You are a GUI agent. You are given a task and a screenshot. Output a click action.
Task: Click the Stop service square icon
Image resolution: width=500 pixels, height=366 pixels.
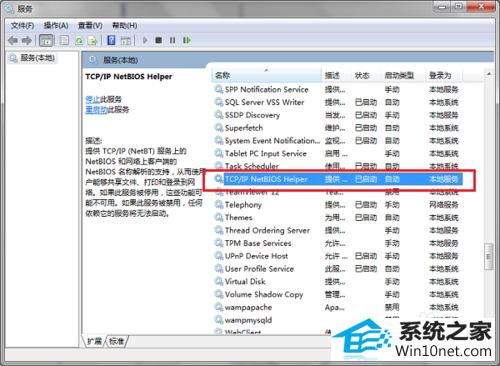point(159,40)
